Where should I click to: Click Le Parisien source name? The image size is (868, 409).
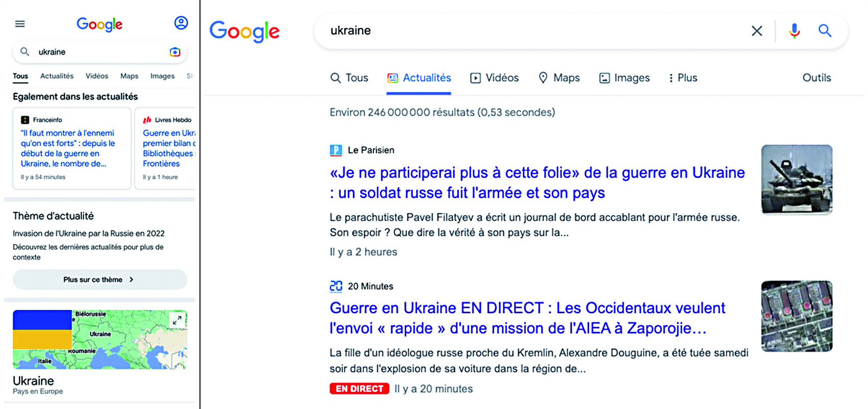(x=371, y=150)
